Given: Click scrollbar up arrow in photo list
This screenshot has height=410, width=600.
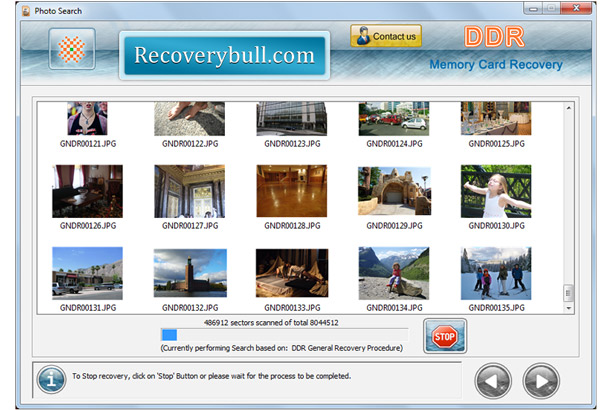Looking at the screenshot, I should click(569, 108).
